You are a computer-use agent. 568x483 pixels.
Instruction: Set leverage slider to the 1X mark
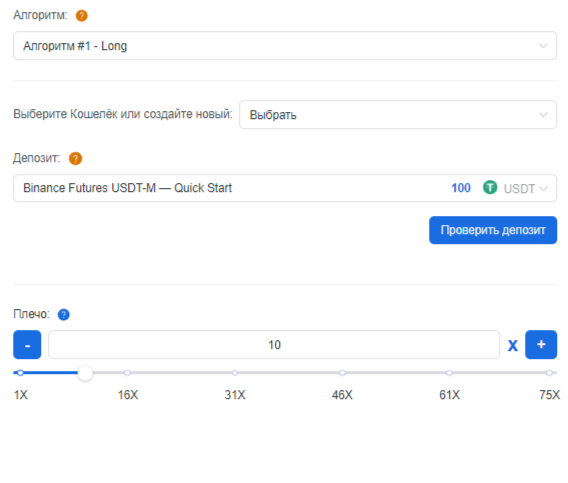[x=20, y=373]
